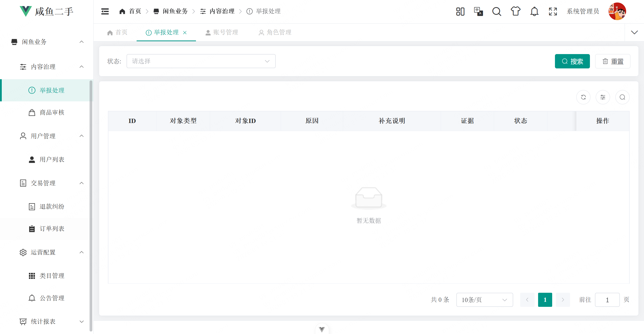Switch to the 账号管理 tab
This screenshot has height=334, width=644.
point(222,32)
